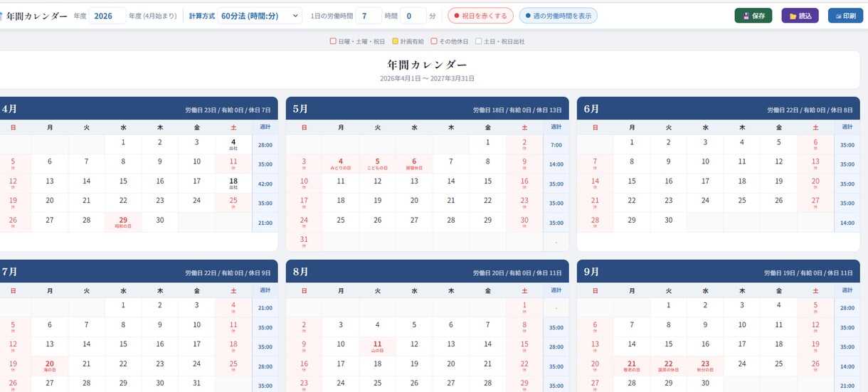Click the その他休日 legend swatch
868x392 pixels.
coord(434,42)
